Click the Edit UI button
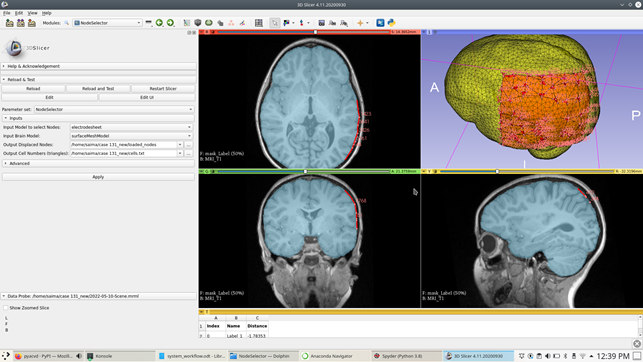The height and width of the screenshot is (362, 643). [147, 97]
